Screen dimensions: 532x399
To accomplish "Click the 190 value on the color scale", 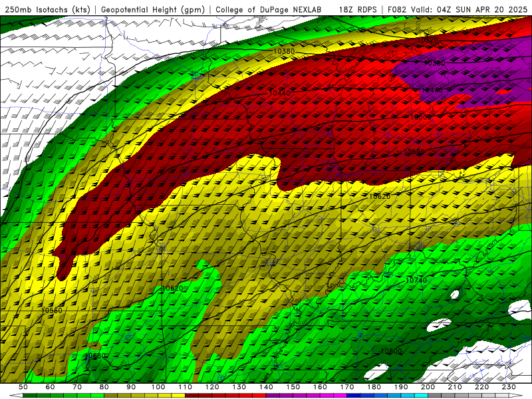I will (x=401, y=387).
